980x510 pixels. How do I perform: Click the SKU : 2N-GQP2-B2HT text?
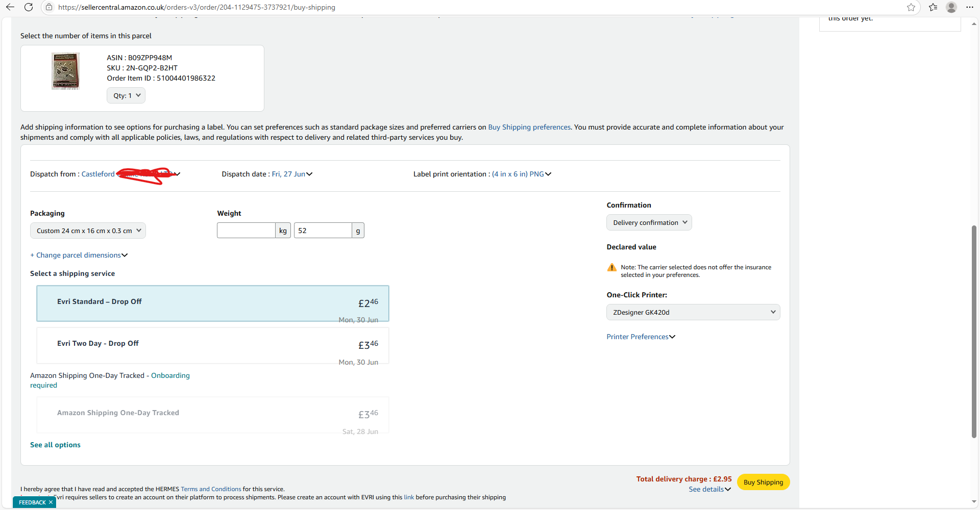tap(142, 68)
